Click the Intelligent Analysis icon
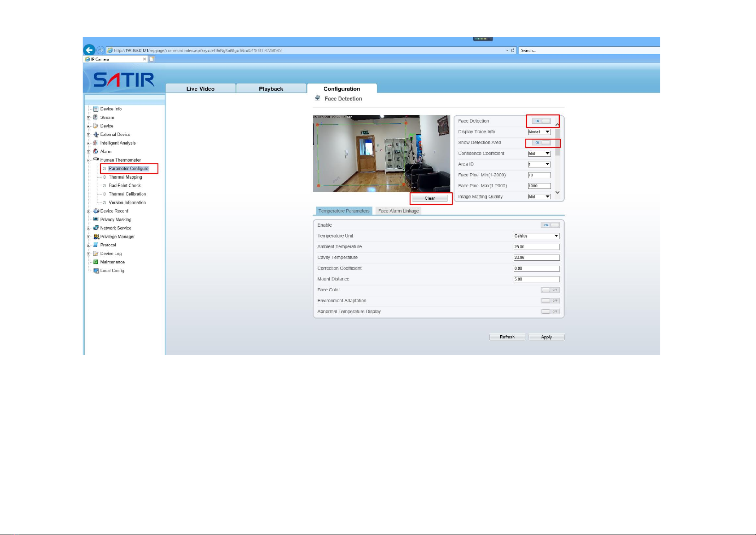 (x=96, y=143)
